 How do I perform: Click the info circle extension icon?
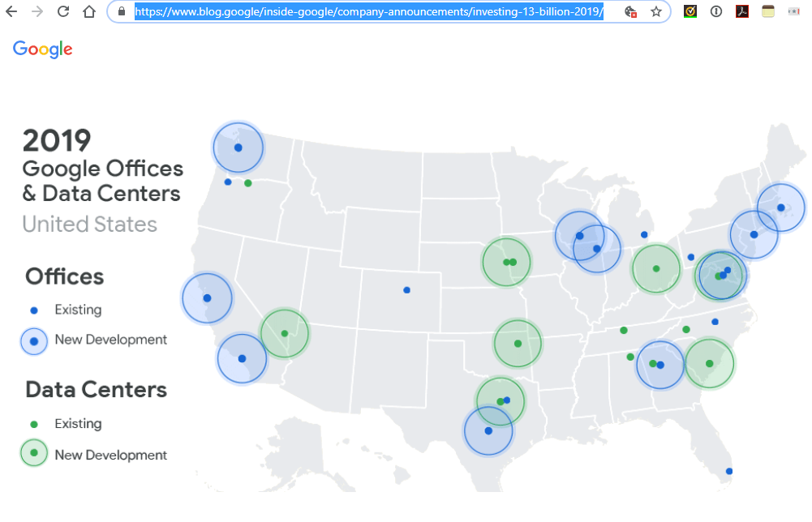[715, 11]
